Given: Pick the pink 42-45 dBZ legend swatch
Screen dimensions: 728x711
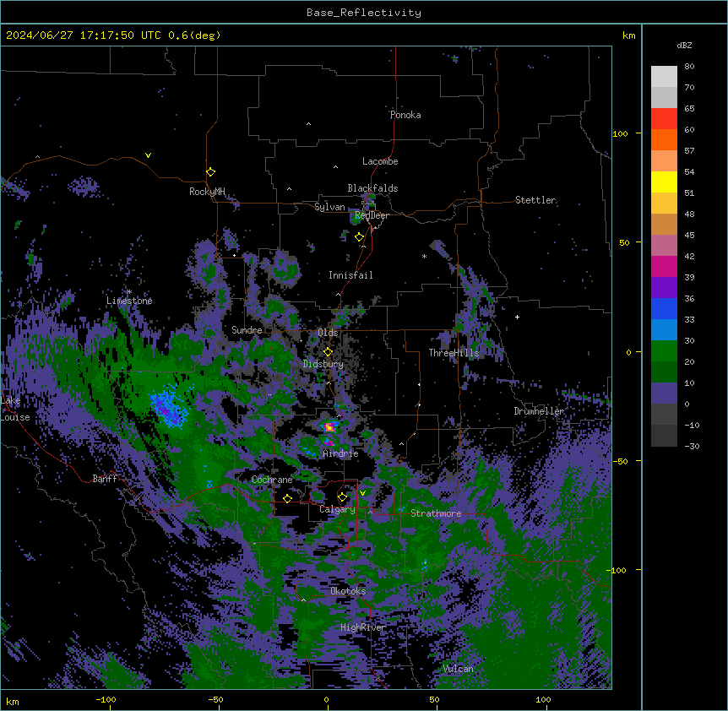Looking at the screenshot, I should [x=664, y=246].
